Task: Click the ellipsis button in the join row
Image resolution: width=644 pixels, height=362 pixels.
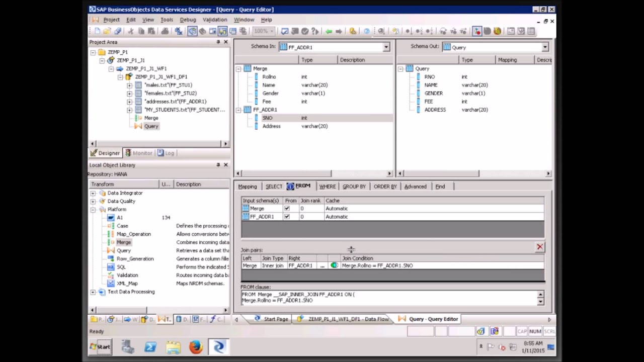Action: coord(322,265)
